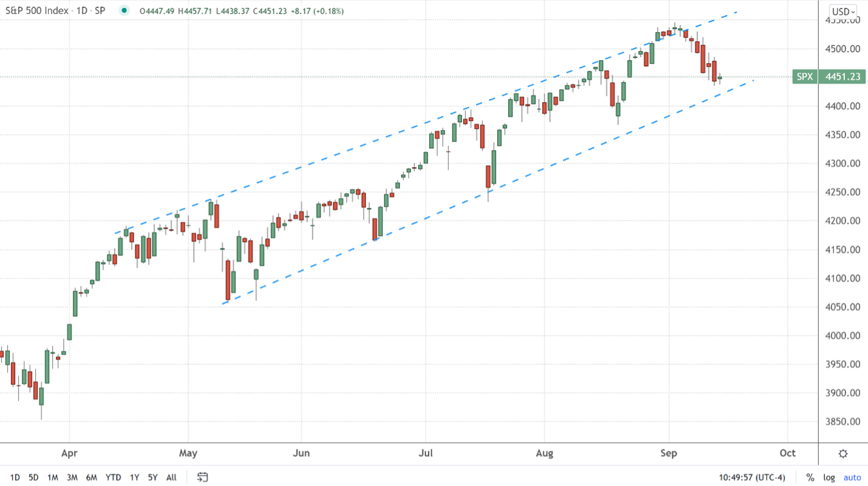The height and width of the screenshot is (486, 868).
Task: Show All time range
Action: (172, 477)
